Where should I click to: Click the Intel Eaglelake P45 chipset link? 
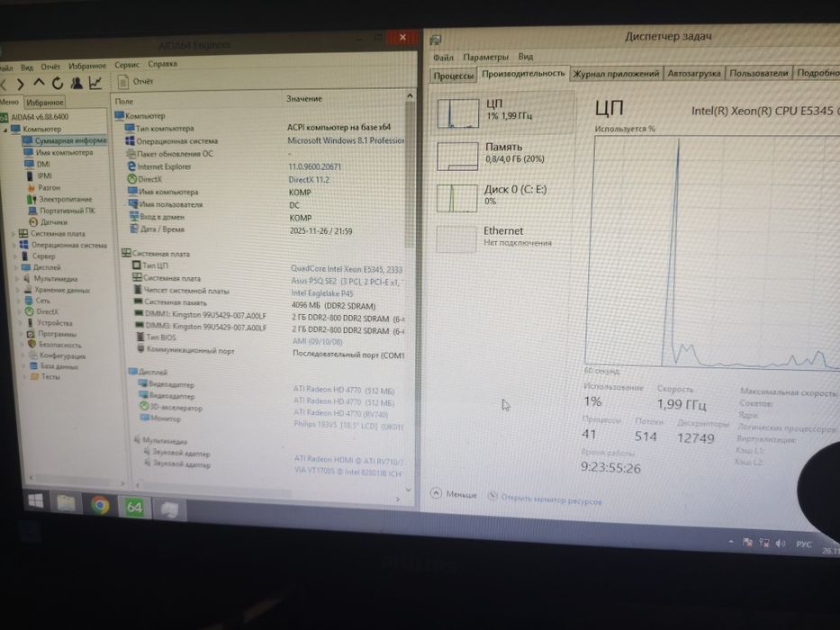point(322,293)
